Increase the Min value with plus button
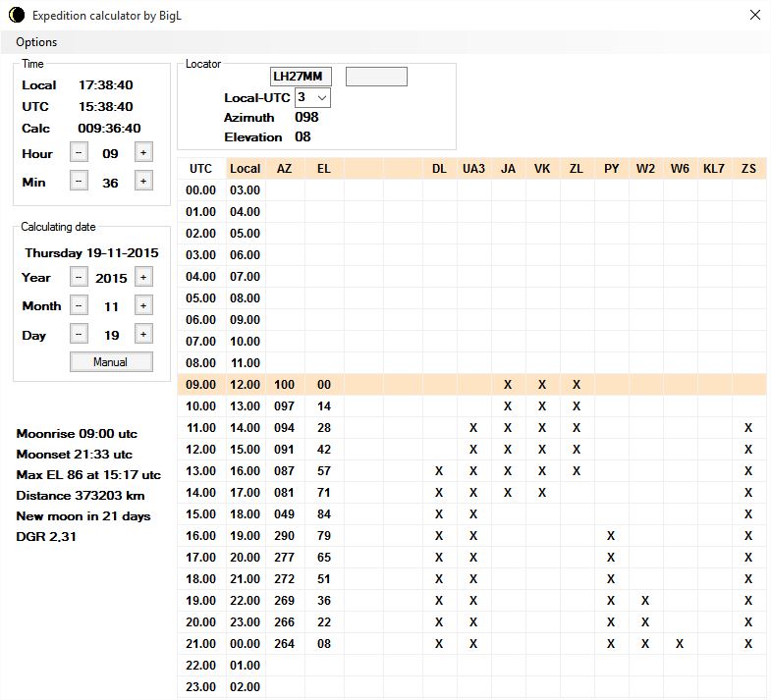 click(x=142, y=182)
